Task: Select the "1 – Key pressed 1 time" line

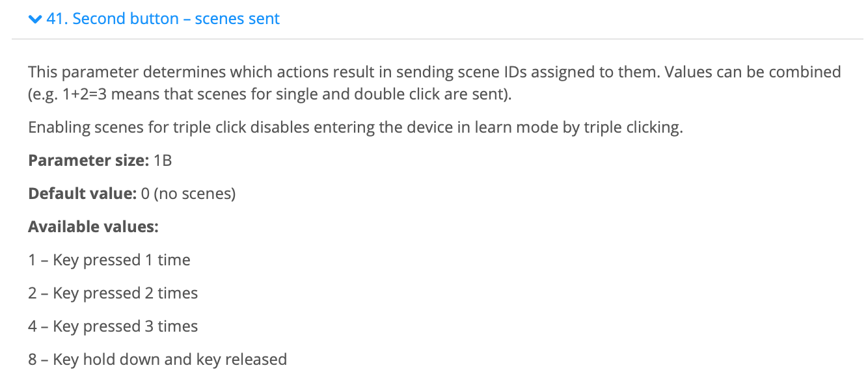Action: click(109, 260)
